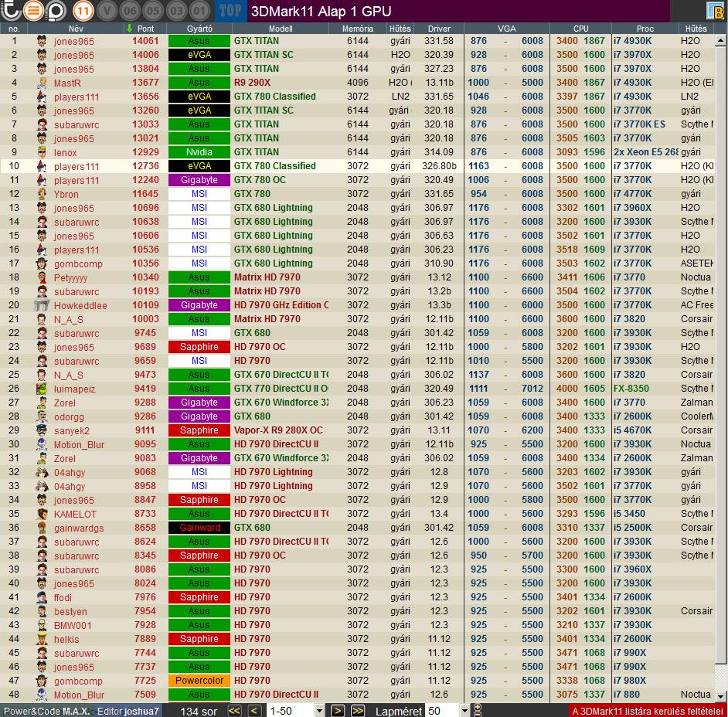The width and height of the screenshot is (728, 717).
Task: Click the scrollbar down arrow
Action: pos(720,696)
